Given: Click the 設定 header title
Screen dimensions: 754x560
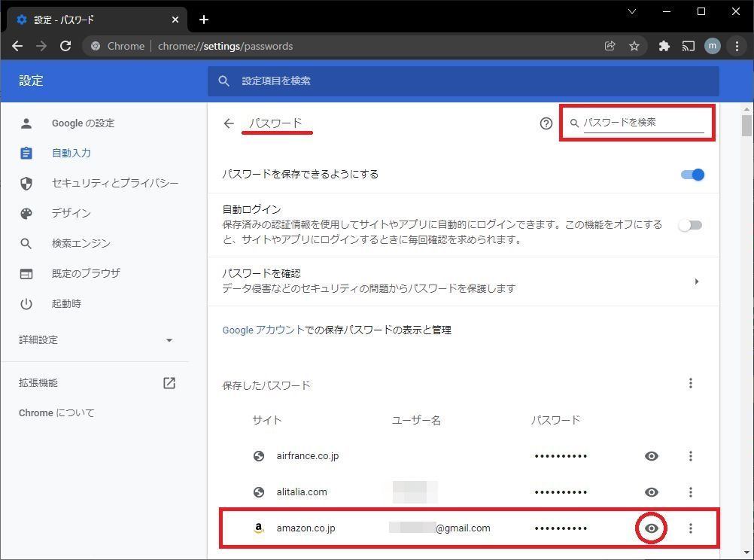Looking at the screenshot, I should pos(32,81).
